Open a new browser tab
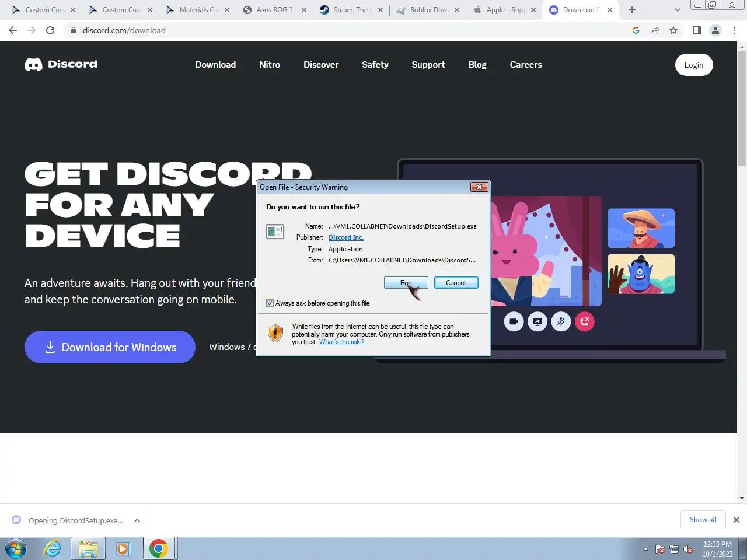 coord(632,10)
